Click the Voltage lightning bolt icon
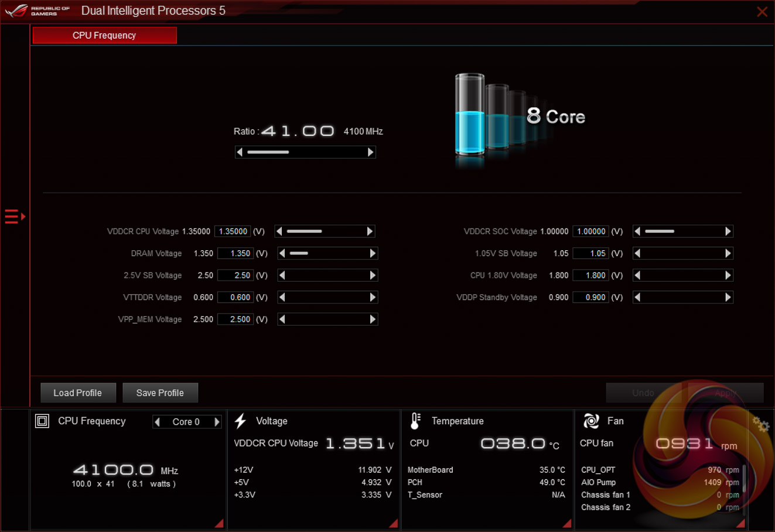This screenshot has width=775, height=532. coord(240,421)
